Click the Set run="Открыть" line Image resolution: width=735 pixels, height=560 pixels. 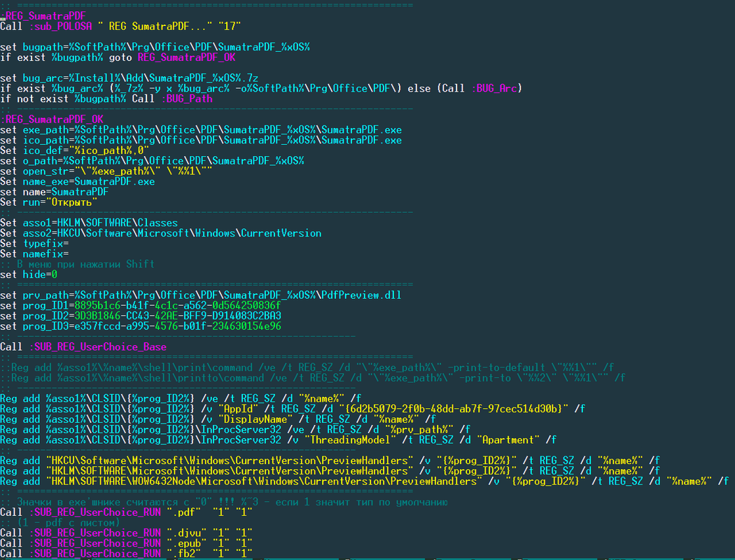click(49, 202)
